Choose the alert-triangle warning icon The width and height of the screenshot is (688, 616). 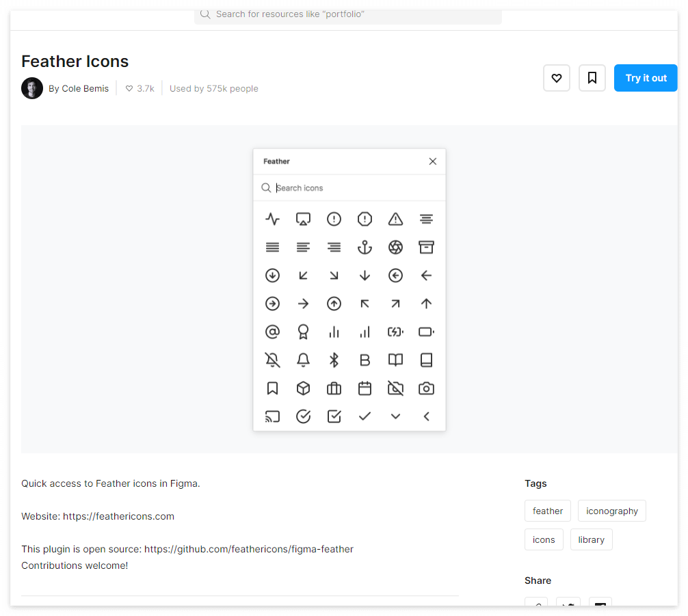coord(395,219)
